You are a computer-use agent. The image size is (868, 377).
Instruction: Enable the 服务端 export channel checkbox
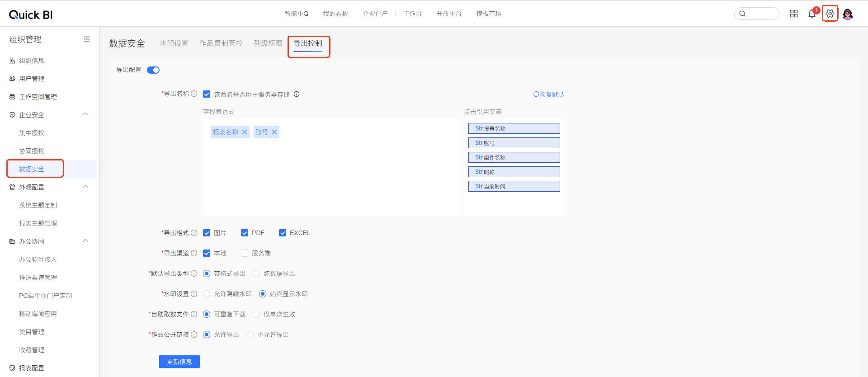[245, 253]
